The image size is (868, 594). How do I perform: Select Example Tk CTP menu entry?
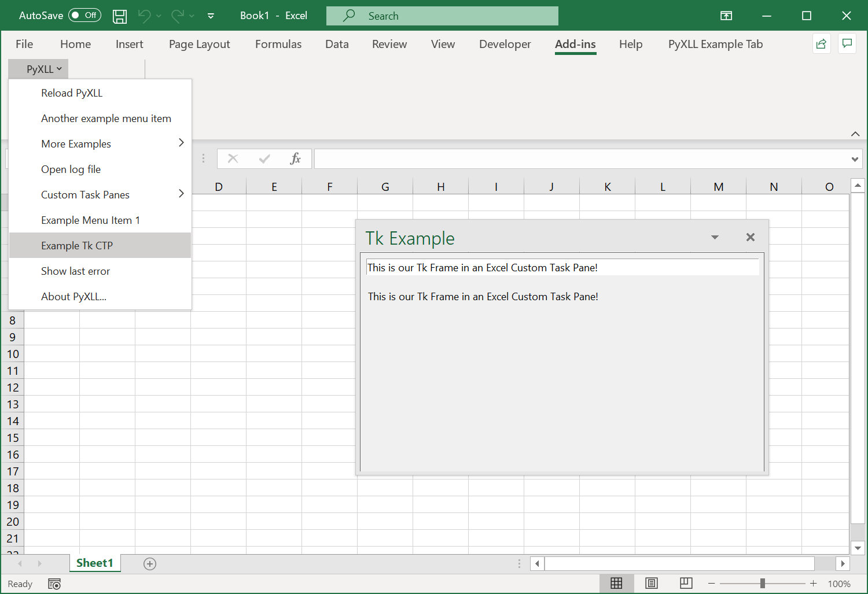100,246
